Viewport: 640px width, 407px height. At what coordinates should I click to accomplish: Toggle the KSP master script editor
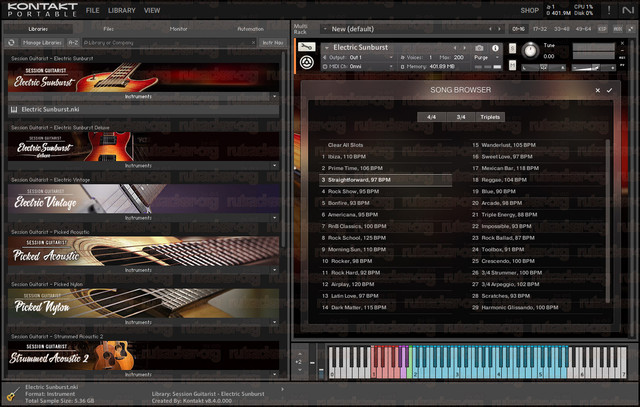[602, 29]
